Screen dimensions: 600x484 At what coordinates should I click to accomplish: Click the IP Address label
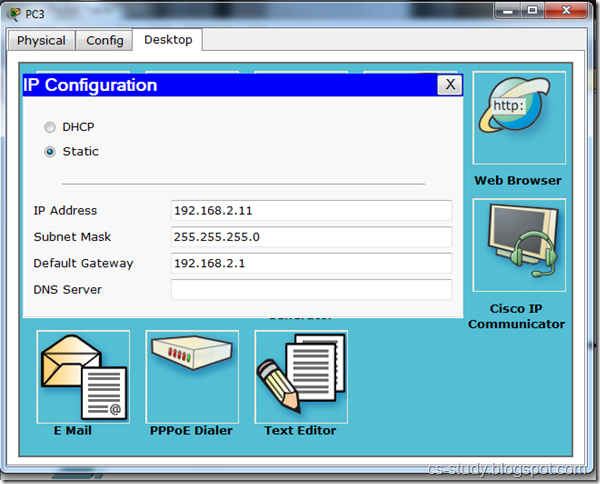click(65, 210)
